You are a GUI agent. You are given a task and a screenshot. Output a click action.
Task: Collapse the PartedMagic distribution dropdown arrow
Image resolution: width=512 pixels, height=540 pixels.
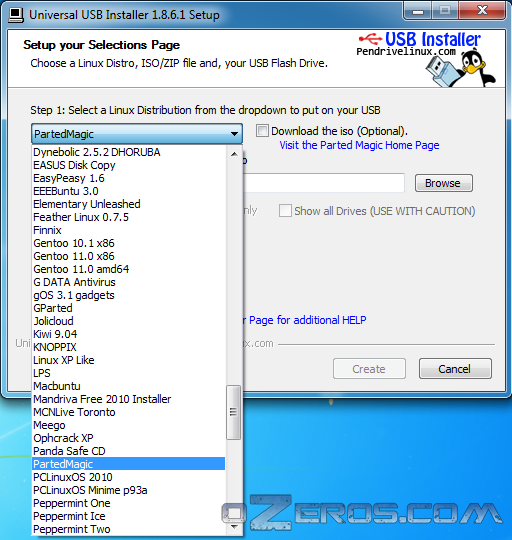click(234, 134)
